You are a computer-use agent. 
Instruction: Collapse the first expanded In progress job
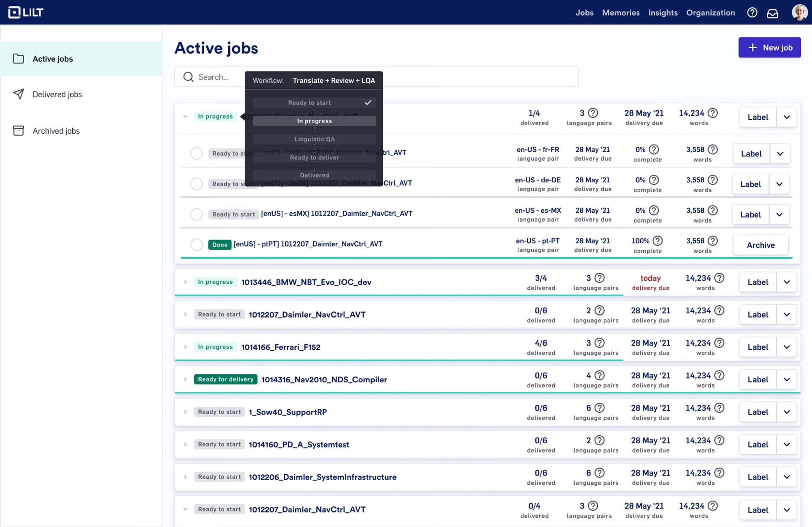click(x=185, y=116)
